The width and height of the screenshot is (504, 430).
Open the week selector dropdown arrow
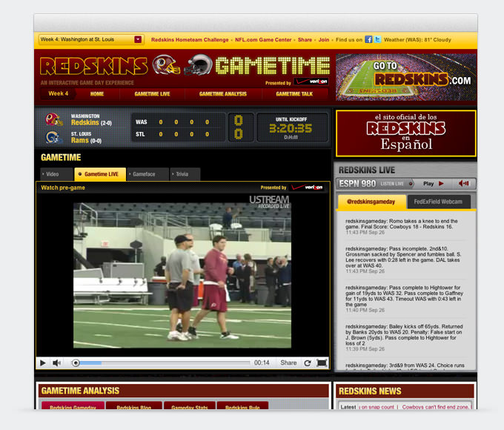pos(138,39)
